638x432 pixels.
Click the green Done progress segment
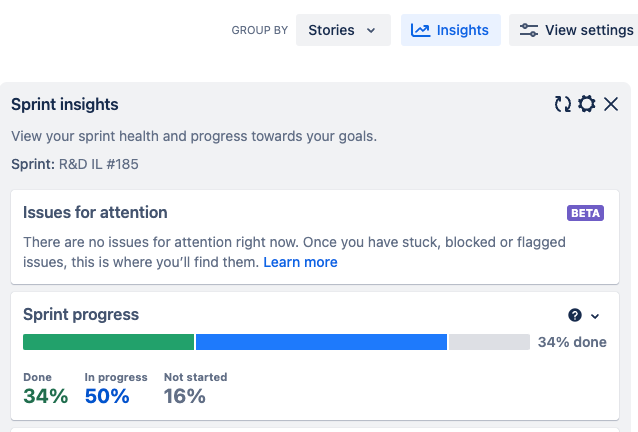tap(108, 342)
